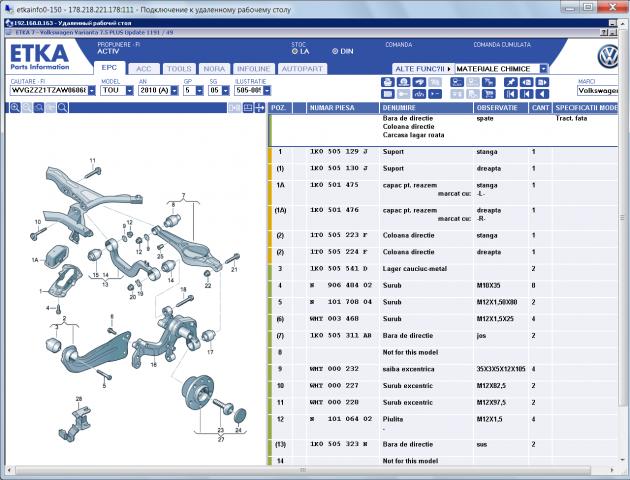Image resolution: width=630 pixels, height=480 pixels.
Task: Select part number 1K0 505 129 J
Action: click(x=339, y=152)
